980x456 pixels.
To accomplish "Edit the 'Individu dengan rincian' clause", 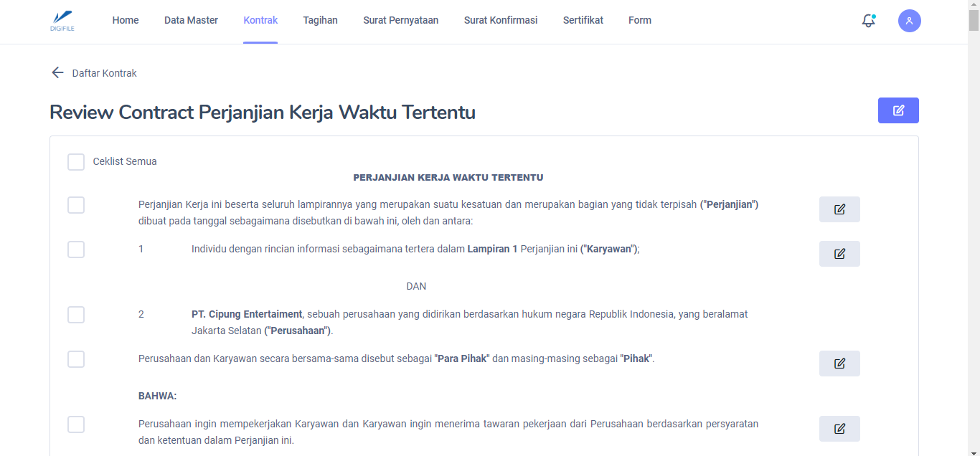I will tap(839, 254).
